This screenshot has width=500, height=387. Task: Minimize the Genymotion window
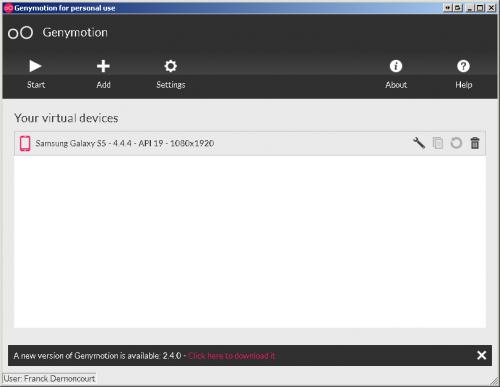470,8
